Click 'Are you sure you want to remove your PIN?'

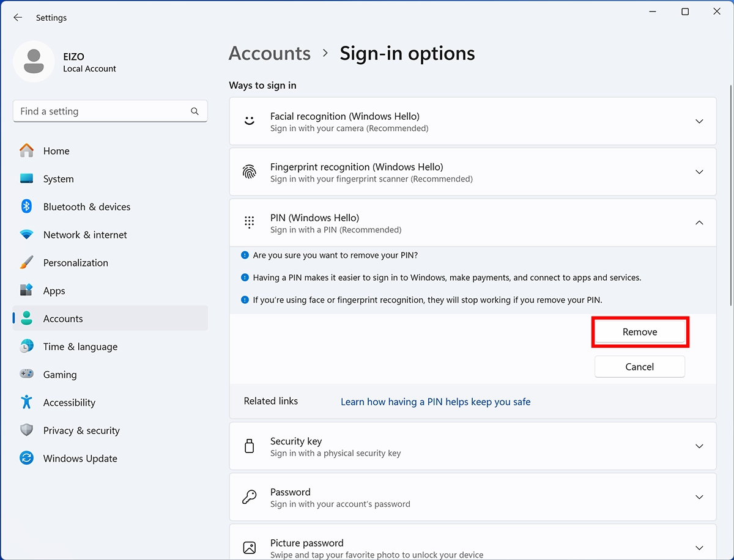coord(335,255)
